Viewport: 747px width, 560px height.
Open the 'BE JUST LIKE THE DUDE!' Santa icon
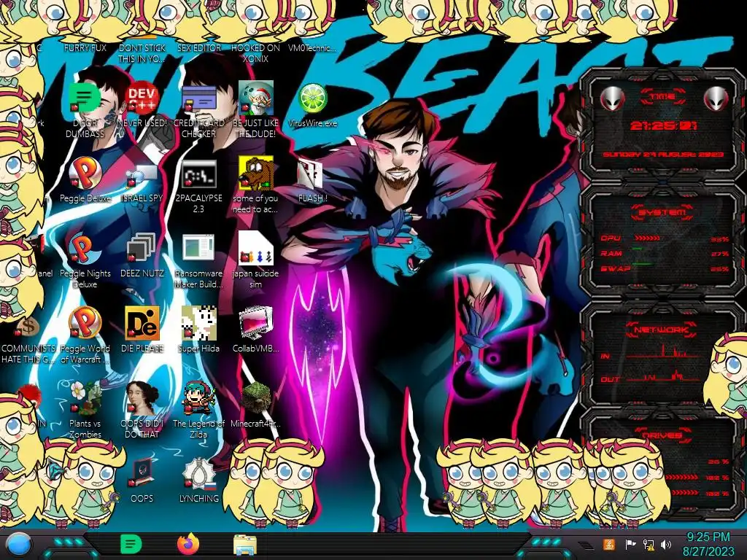(x=255, y=98)
